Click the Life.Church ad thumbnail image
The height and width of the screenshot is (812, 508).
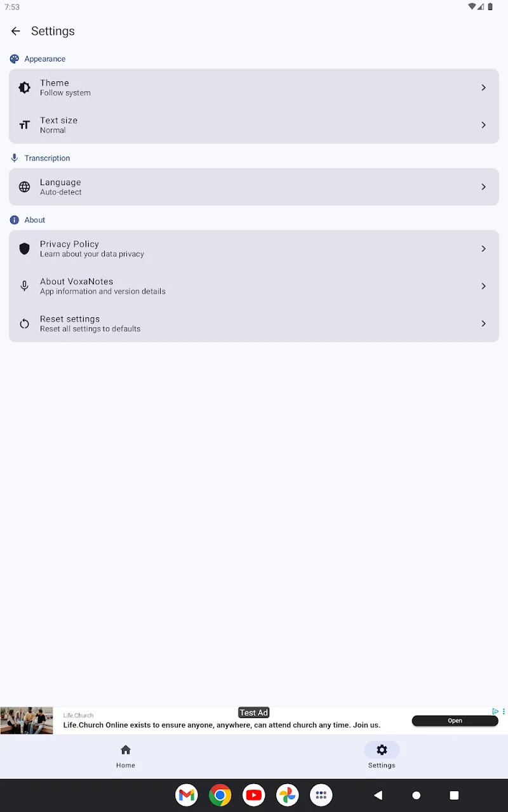[27, 721]
